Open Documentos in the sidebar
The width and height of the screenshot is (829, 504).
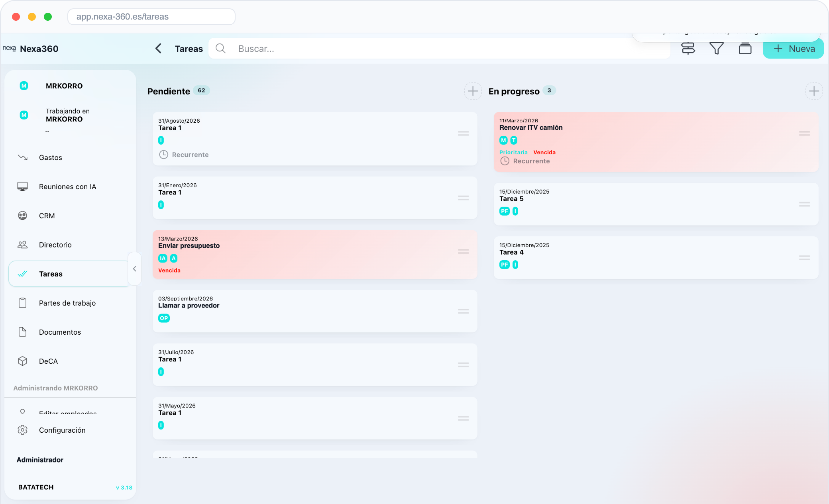[71, 332]
